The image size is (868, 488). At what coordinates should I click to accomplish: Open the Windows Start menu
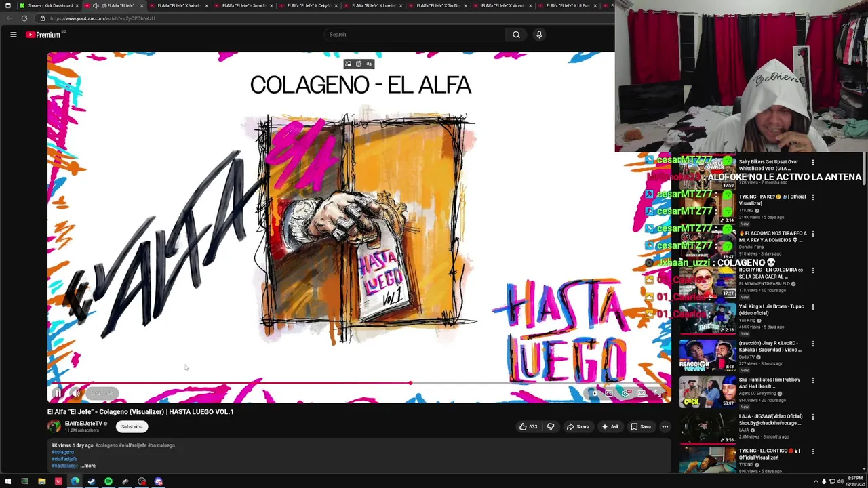point(8,482)
